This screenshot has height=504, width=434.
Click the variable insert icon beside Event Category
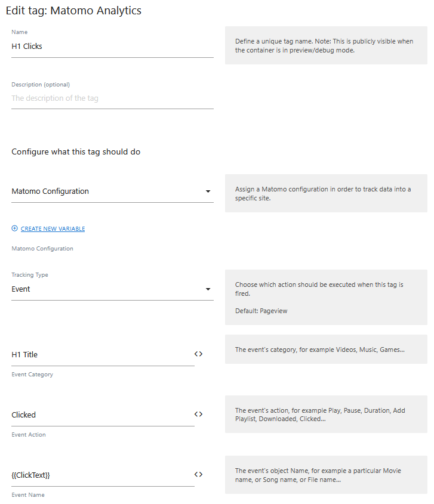coord(198,354)
